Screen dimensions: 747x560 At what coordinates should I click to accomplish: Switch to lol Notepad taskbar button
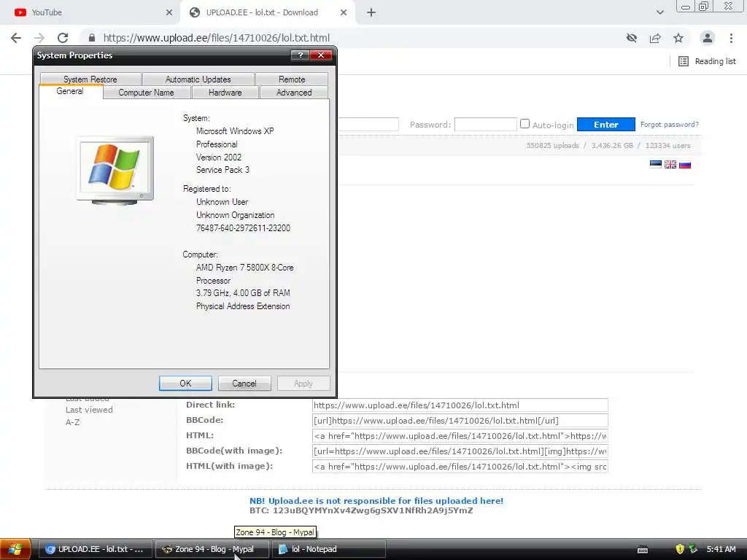click(328, 549)
